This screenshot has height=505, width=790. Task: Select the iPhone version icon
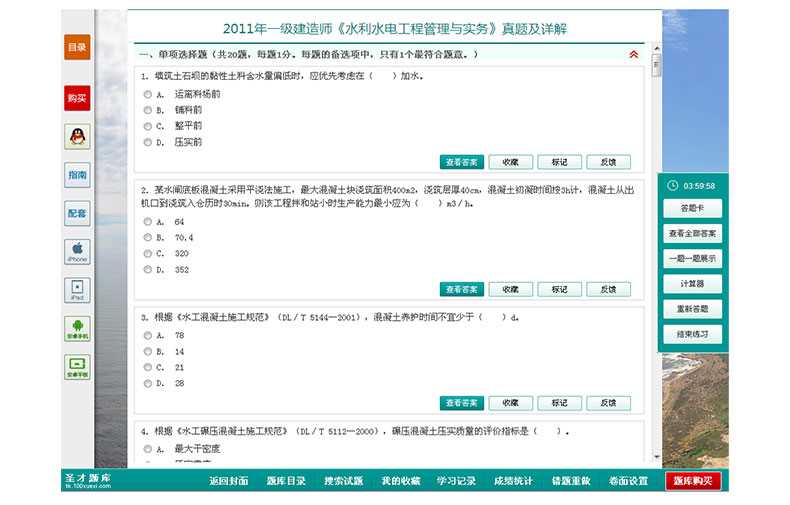pyautogui.click(x=77, y=251)
